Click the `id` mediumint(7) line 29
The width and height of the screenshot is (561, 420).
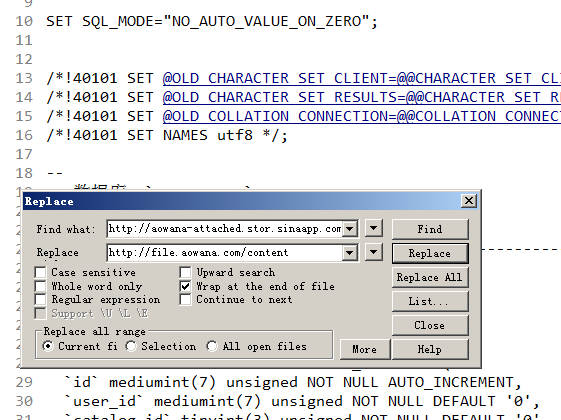tap(292, 382)
